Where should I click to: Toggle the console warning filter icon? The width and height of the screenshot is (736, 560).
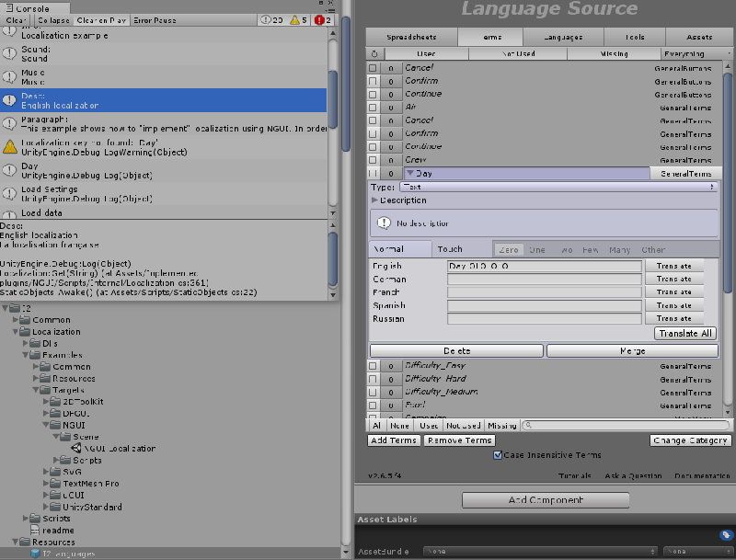pos(294,19)
